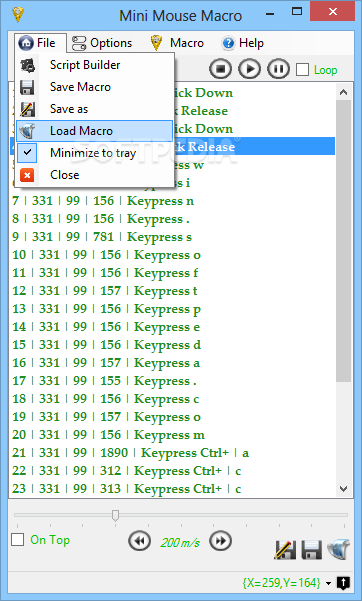Open the File menu
The width and height of the screenshot is (362, 601).
(40, 43)
